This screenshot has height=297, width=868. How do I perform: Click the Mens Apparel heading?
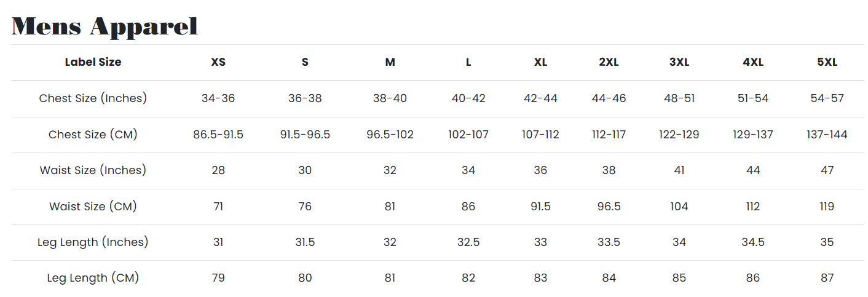tap(105, 26)
